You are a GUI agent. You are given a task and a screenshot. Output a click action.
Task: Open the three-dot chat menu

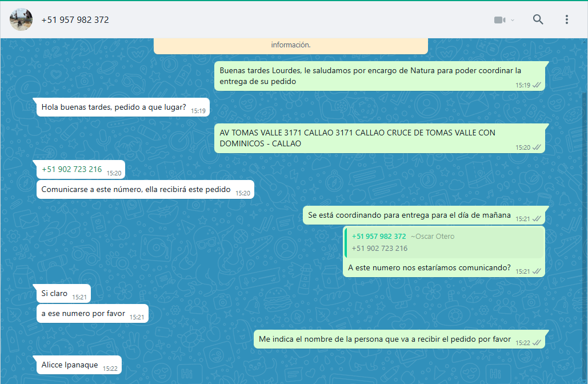click(x=566, y=19)
